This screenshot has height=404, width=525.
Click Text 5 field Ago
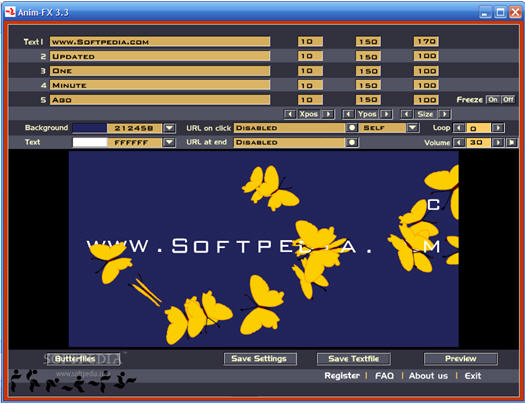(x=160, y=100)
